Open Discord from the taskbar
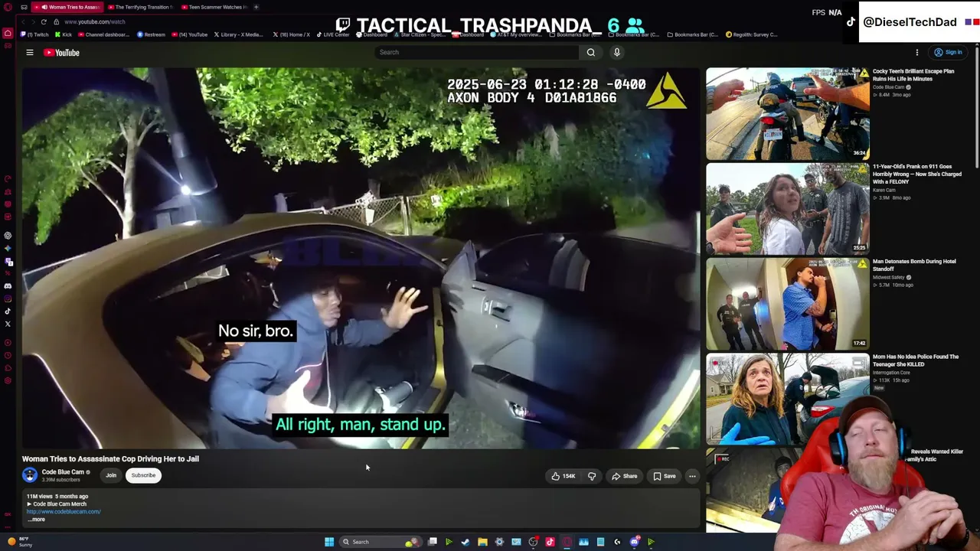Viewport: 980px width, 551px height. [x=634, y=542]
